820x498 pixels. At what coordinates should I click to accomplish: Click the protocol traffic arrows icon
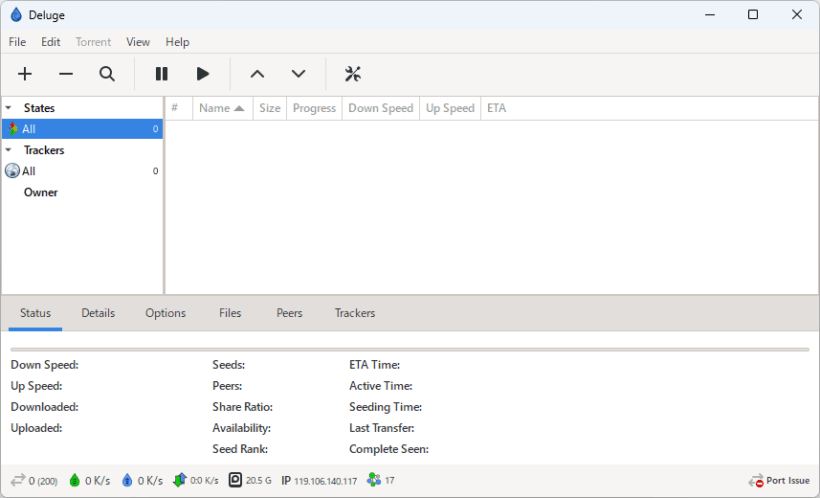179,480
